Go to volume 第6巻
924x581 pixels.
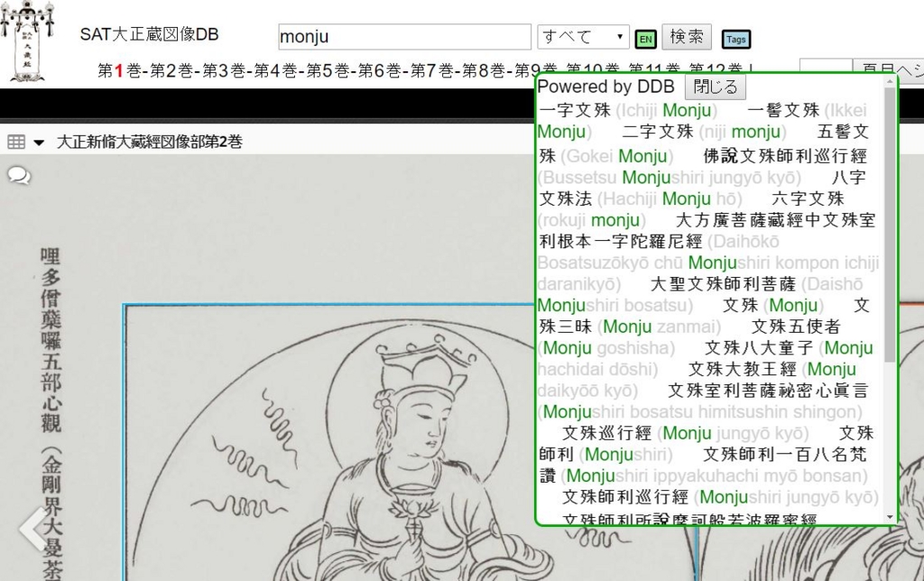click(380, 70)
